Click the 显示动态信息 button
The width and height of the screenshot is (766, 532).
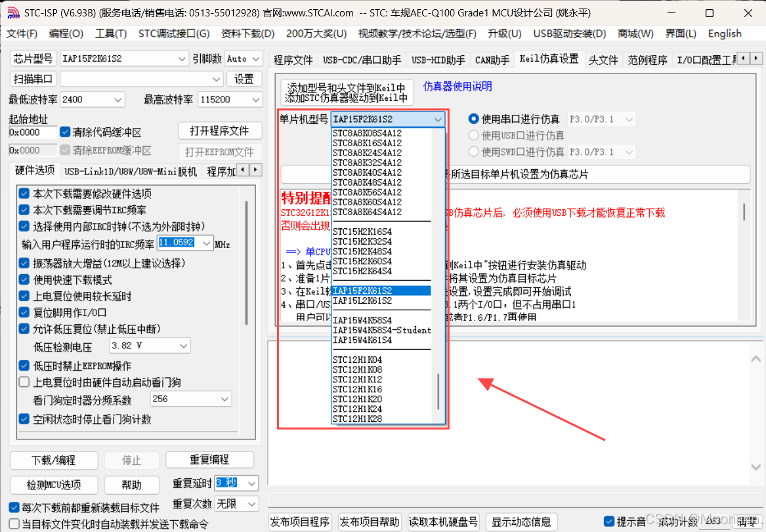pos(521,522)
